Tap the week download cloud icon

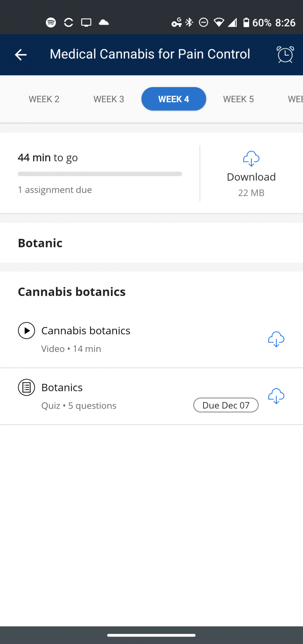click(x=251, y=158)
